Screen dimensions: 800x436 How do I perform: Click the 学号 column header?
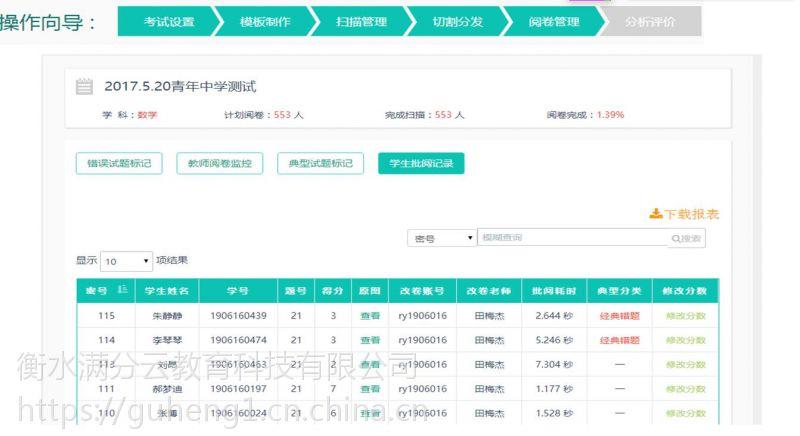click(238, 291)
